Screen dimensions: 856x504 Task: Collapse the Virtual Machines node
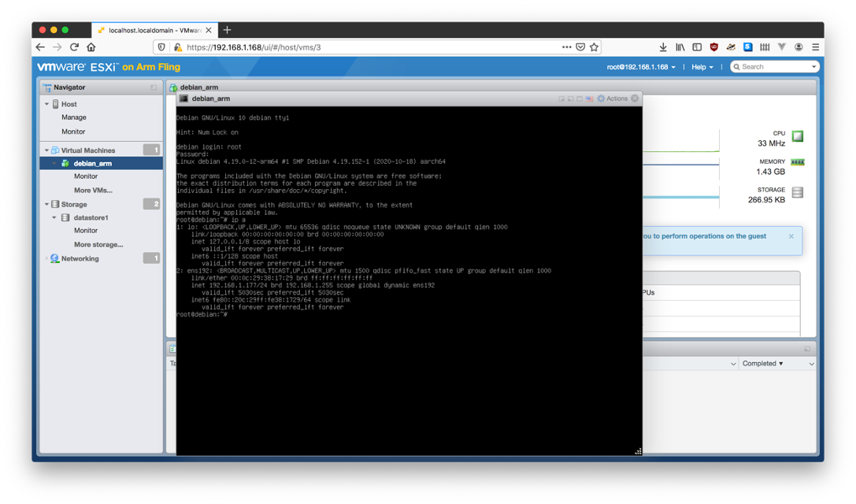(x=46, y=150)
